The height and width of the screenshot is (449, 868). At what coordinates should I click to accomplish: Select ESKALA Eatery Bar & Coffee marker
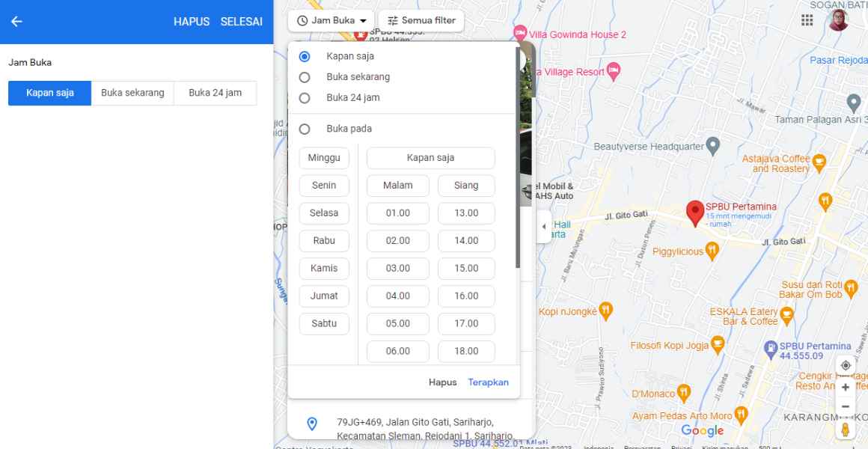786,316
